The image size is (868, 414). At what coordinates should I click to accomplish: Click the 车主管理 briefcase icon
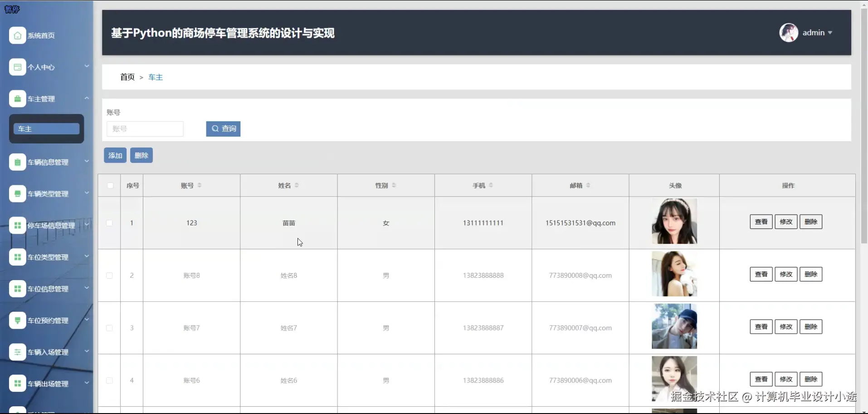17,99
